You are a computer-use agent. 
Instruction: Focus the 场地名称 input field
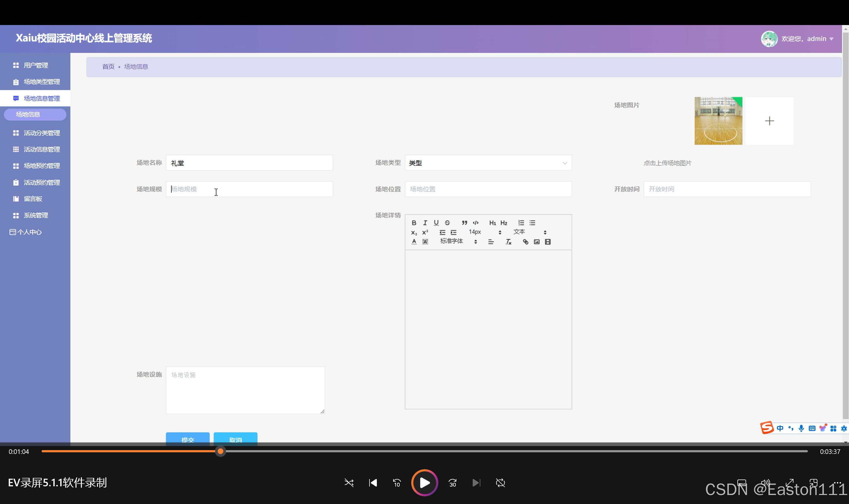[x=249, y=163]
